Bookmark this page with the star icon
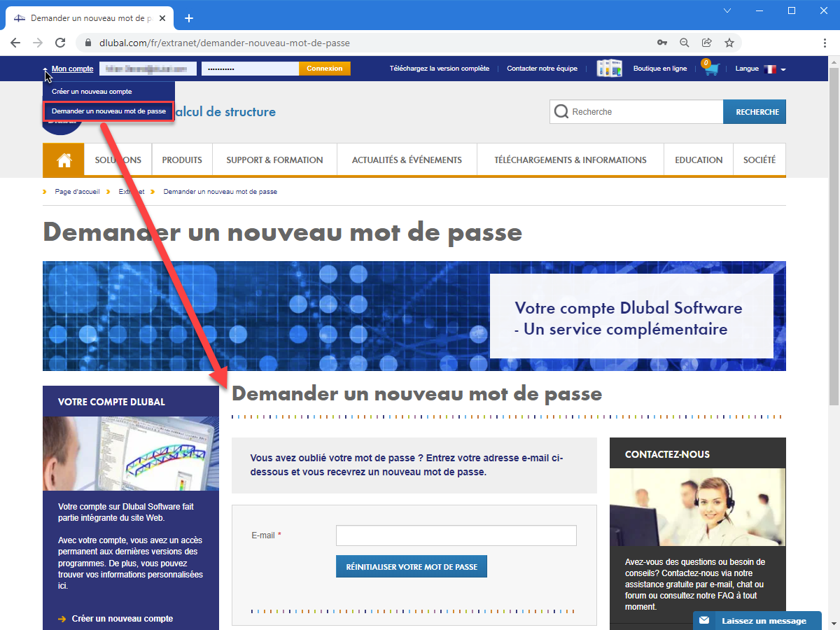This screenshot has height=630, width=840. pos(729,43)
